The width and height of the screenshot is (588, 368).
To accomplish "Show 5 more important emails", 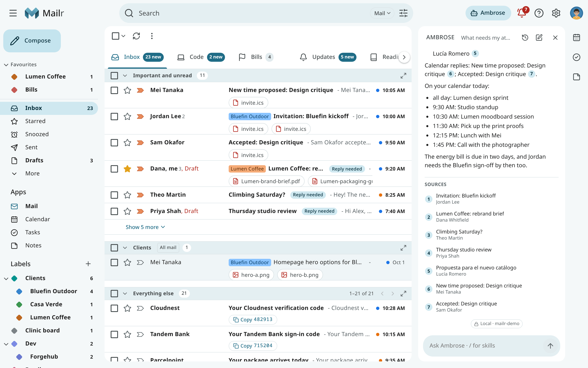I will pos(145,227).
